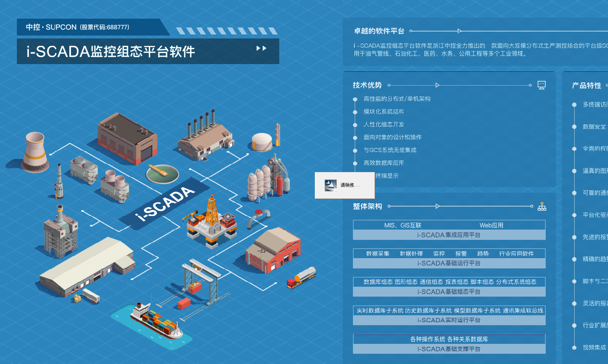Select 视频集成 product feature
The width and height of the screenshot is (608, 364).
tap(594, 348)
